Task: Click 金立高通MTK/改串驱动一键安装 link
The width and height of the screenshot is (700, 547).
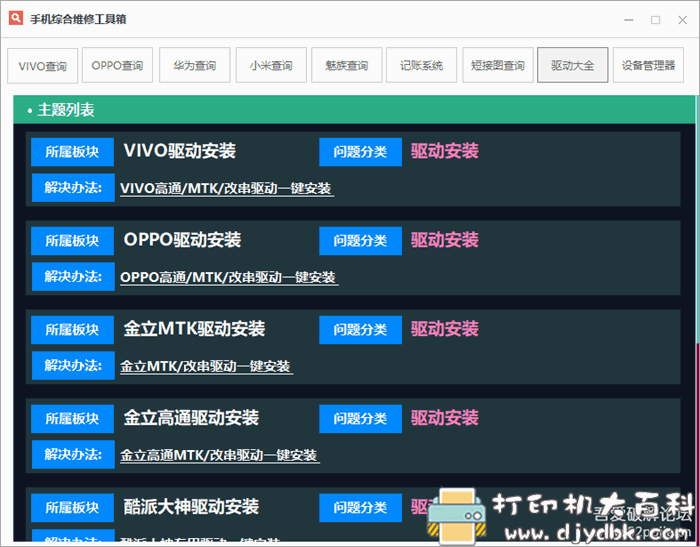Action: pos(219,455)
